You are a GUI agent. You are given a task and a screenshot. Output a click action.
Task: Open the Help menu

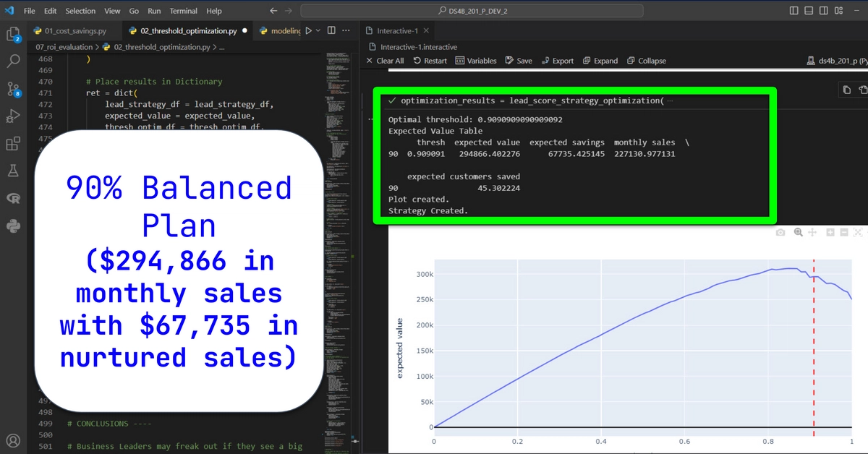214,11
